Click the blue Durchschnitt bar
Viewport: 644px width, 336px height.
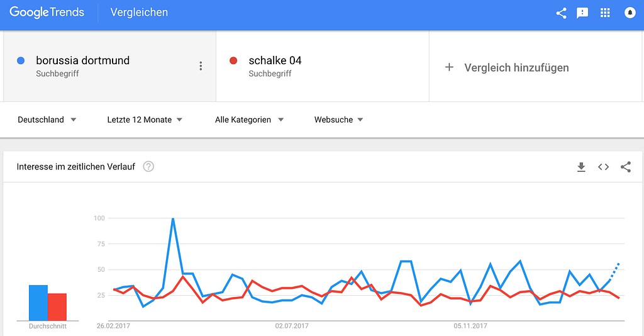[x=38, y=303]
